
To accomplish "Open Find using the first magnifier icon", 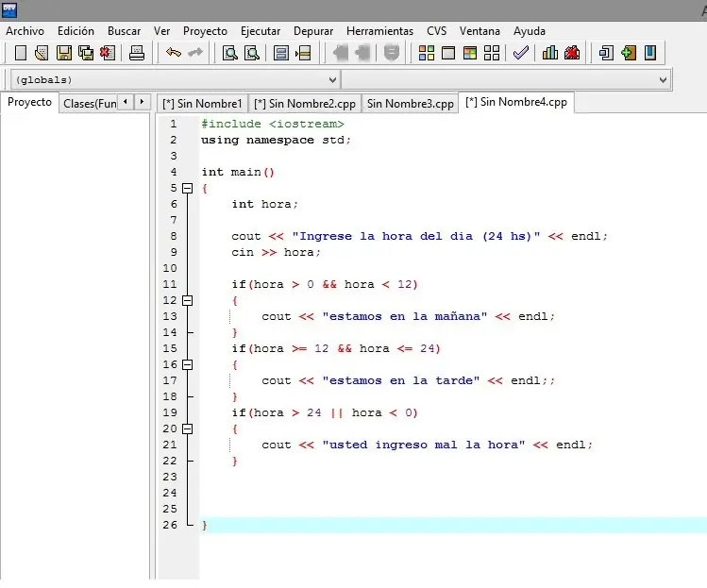I will tap(229, 53).
